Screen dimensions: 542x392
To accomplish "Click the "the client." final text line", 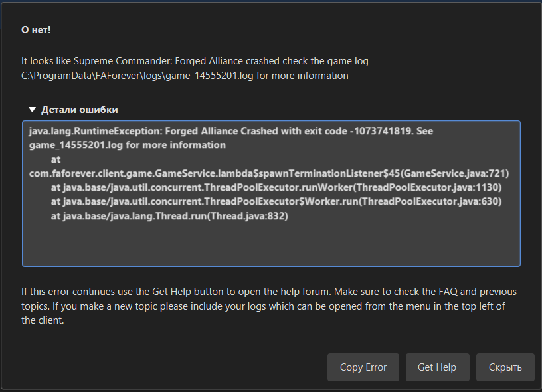I will click(43, 320).
